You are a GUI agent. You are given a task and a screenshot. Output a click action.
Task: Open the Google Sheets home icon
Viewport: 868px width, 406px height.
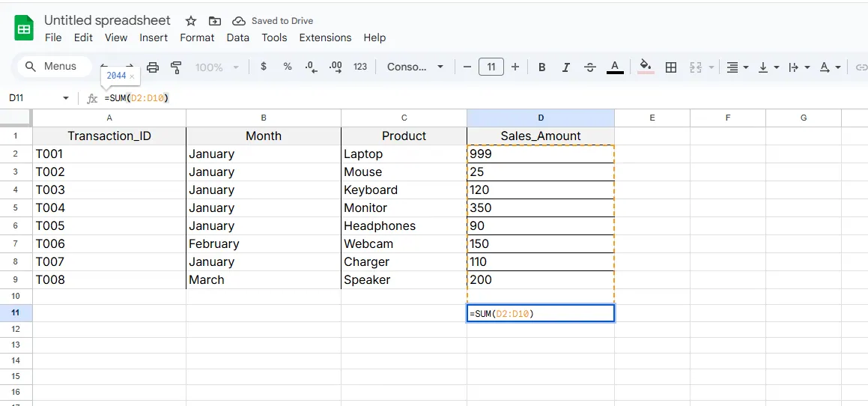tap(24, 29)
